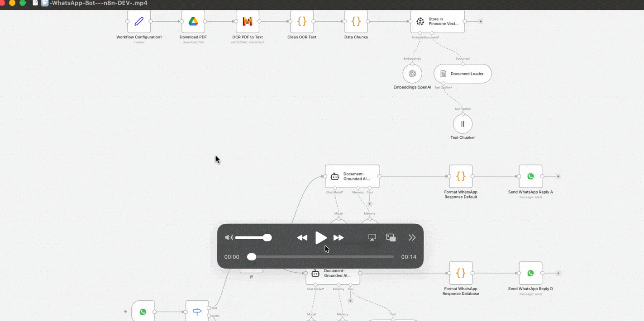This screenshot has height=321, width=644.
Task: Select Format WhatsApp Response Default node
Action: tap(461, 176)
